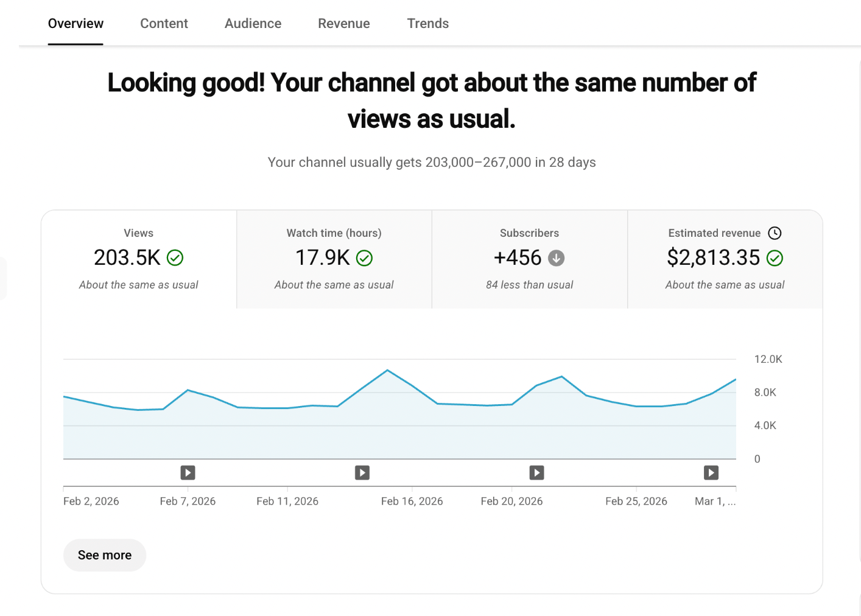This screenshot has height=616, width=861.
Task: Click the Feb 25, 2026 axis label
Action: 636,502
